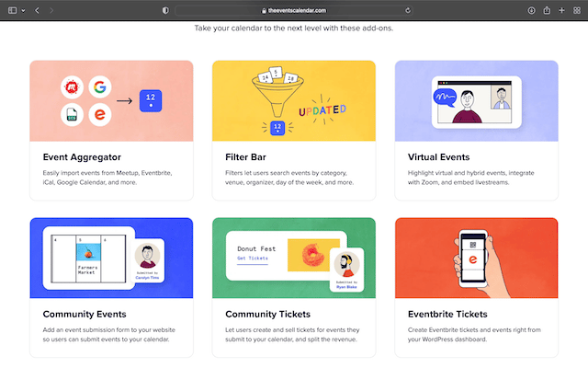Click the Google logo icon

point(97,87)
